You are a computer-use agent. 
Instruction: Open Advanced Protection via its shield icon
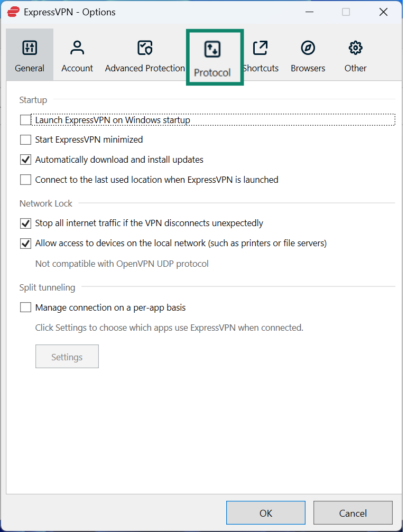pyautogui.click(x=144, y=48)
